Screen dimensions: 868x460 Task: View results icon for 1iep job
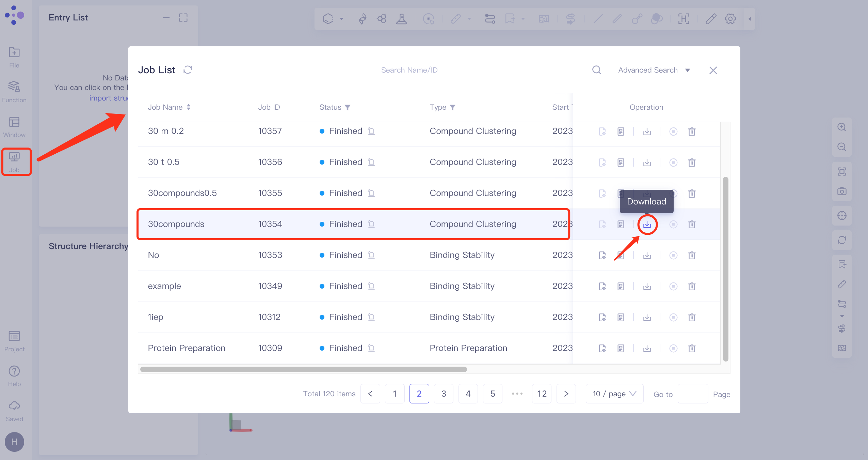coord(602,317)
